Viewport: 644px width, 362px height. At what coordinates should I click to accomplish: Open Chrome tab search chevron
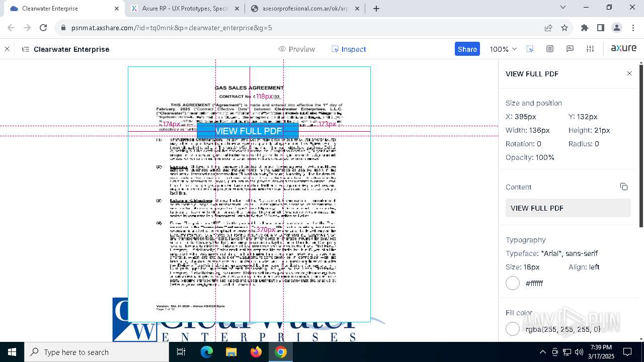tap(563, 8)
